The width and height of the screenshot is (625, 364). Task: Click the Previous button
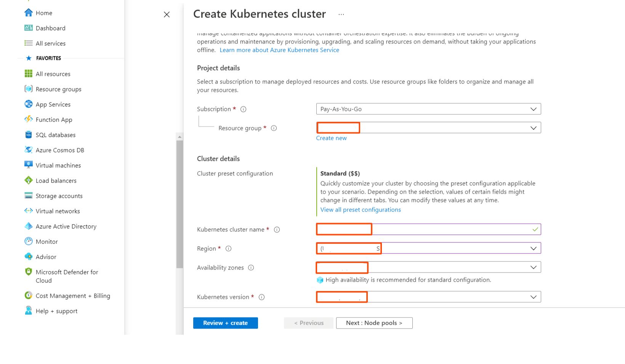click(x=309, y=323)
